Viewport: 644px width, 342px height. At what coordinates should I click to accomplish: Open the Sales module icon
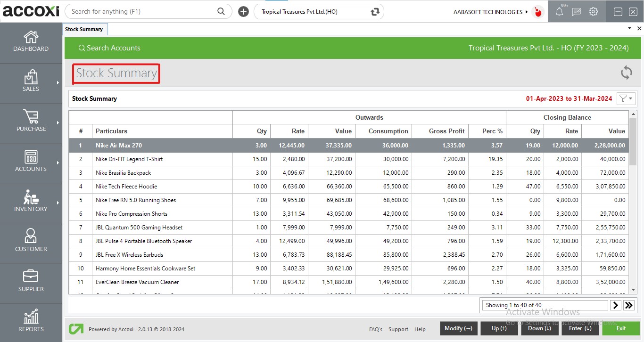pyautogui.click(x=31, y=78)
